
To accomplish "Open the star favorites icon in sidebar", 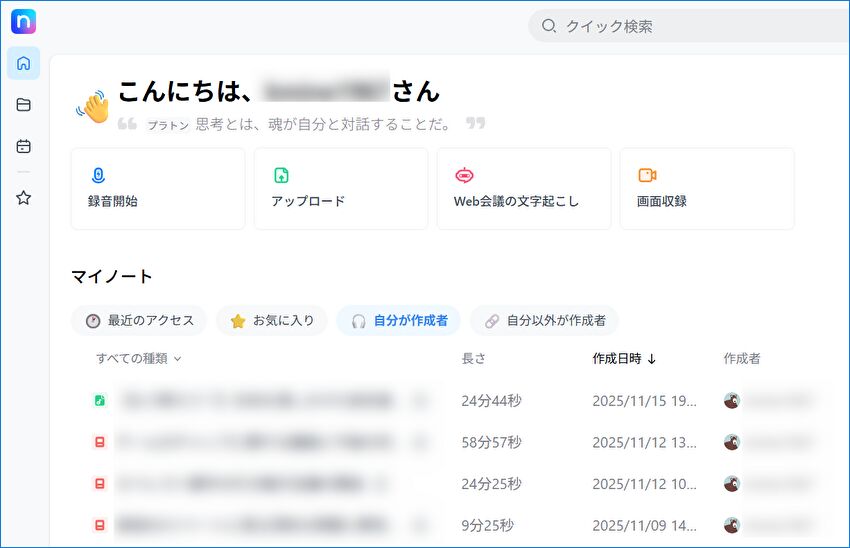I will tap(23, 198).
